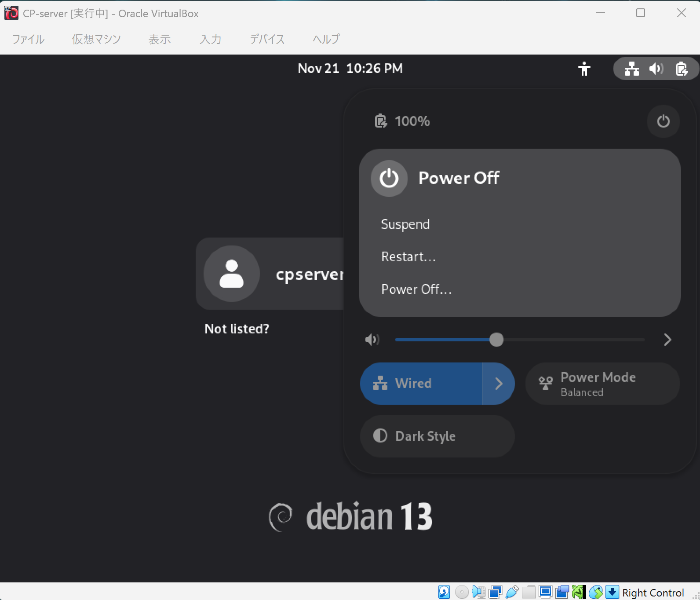Mute using the slider's speaker icon

pyautogui.click(x=372, y=340)
